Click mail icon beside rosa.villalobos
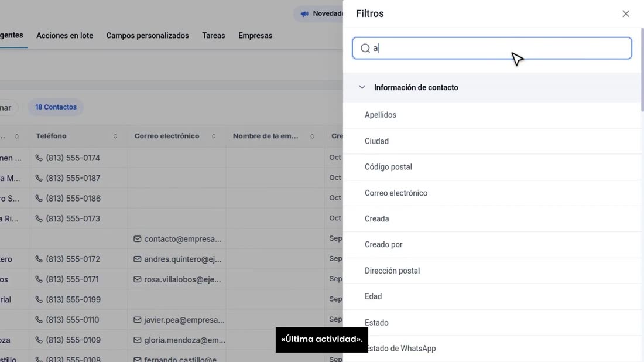Screen dimensions: 644x362 coord(137,279)
